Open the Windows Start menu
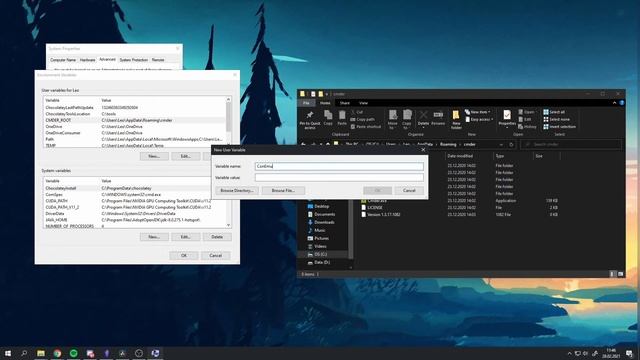This screenshot has height=360, width=640. pos(8,353)
